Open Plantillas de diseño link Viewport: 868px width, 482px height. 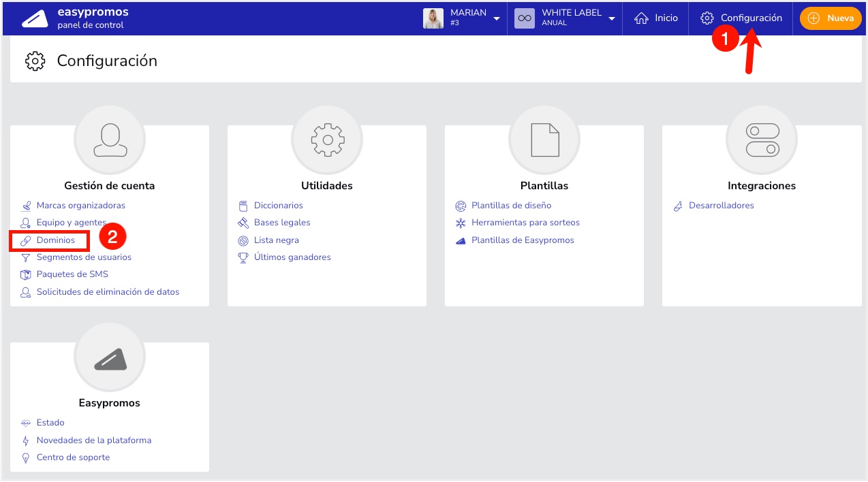[x=512, y=206]
